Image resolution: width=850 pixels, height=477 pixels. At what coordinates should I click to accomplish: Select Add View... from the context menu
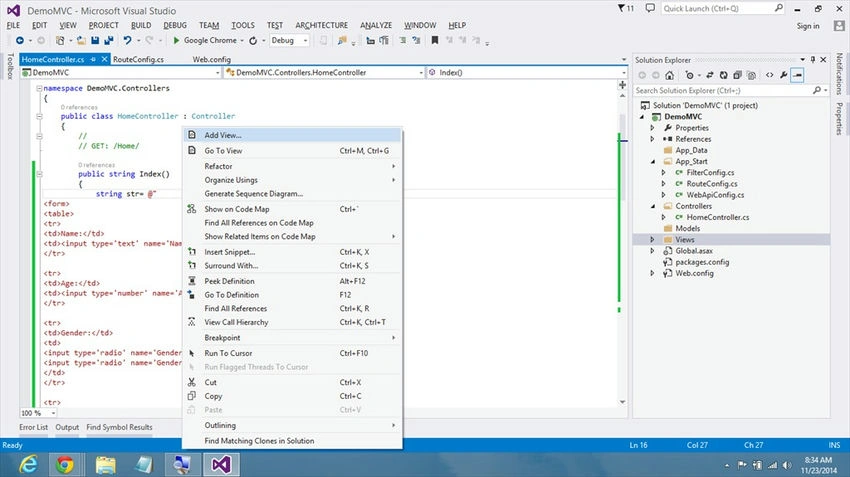(292, 135)
